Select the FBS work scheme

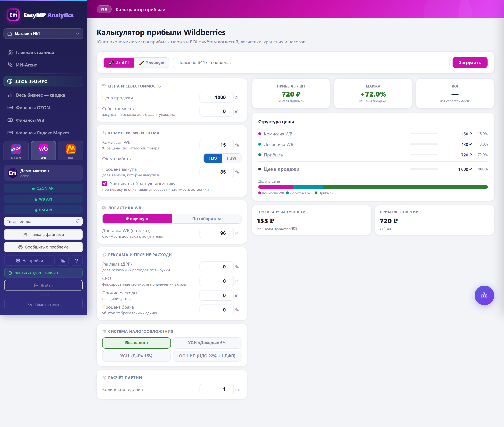coord(213,158)
